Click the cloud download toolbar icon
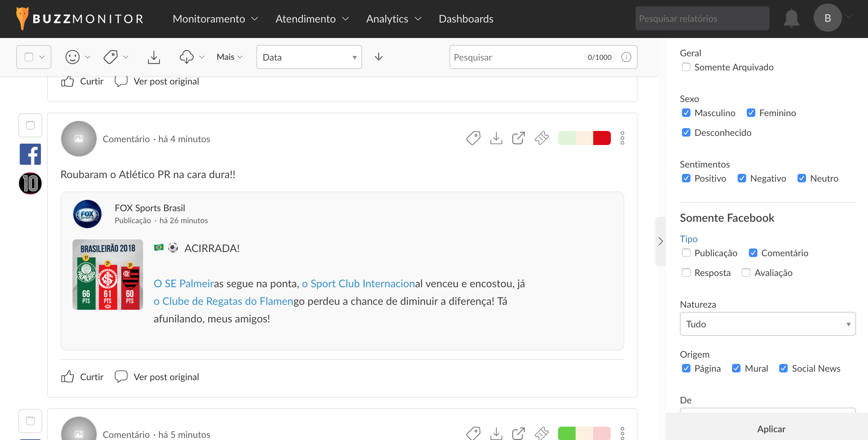The image size is (868, 440). (186, 57)
